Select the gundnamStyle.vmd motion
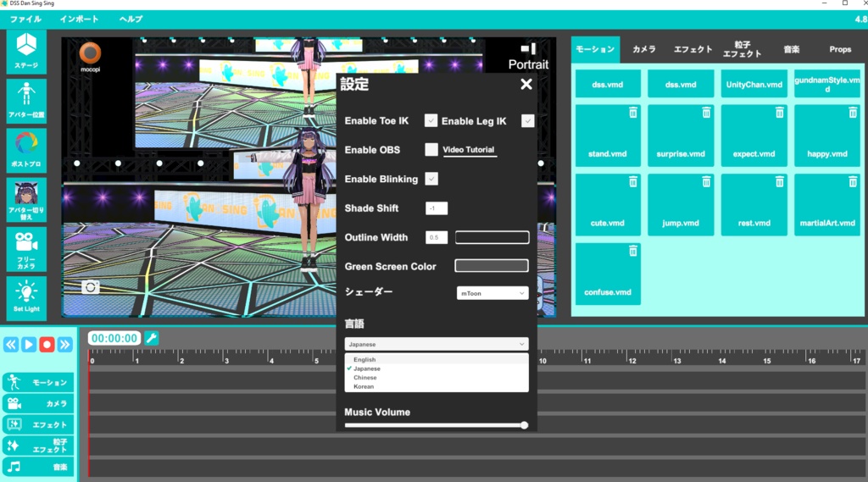This screenshot has height=482, width=868. click(x=827, y=84)
